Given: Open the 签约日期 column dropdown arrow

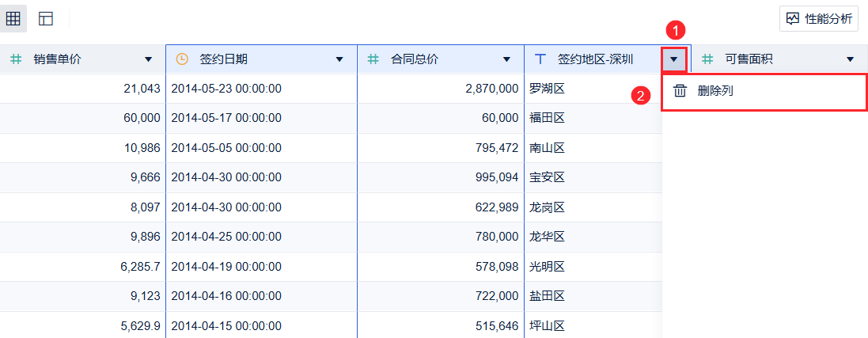Looking at the screenshot, I should pos(339,59).
